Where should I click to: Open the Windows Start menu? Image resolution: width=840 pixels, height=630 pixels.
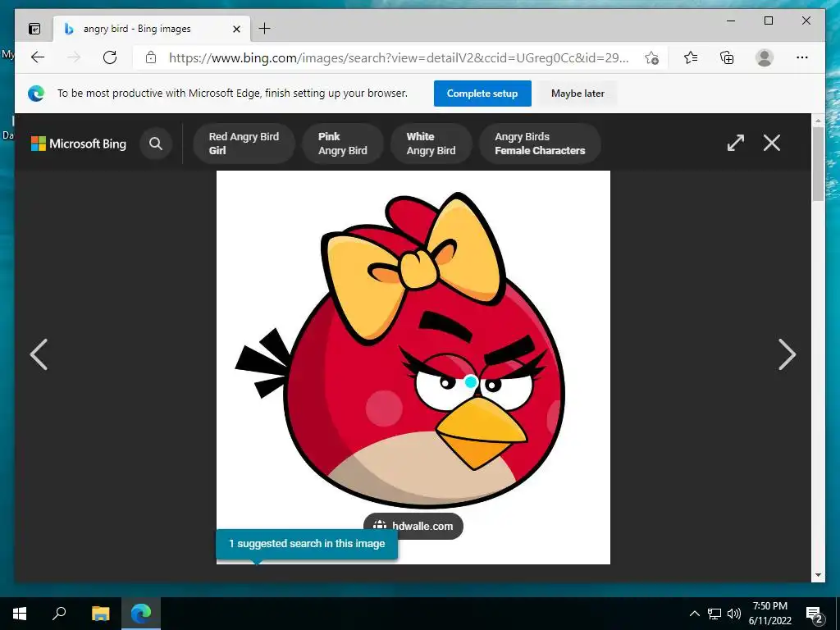click(20, 614)
